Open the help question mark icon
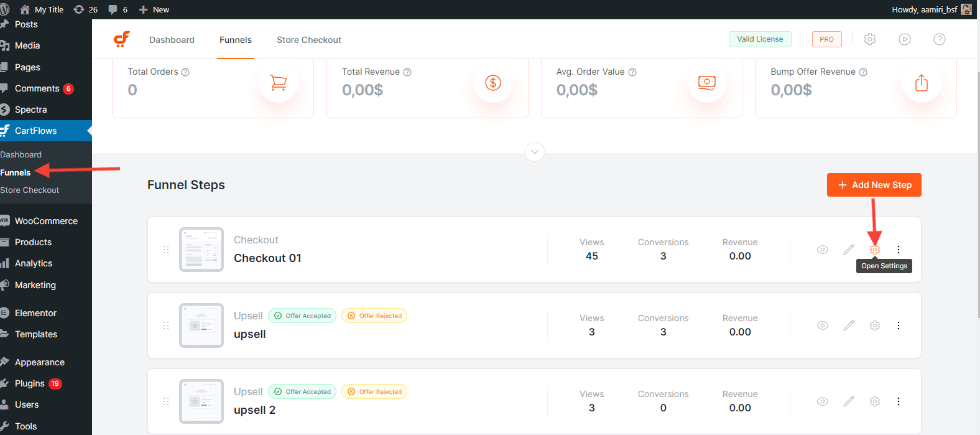 [x=940, y=39]
